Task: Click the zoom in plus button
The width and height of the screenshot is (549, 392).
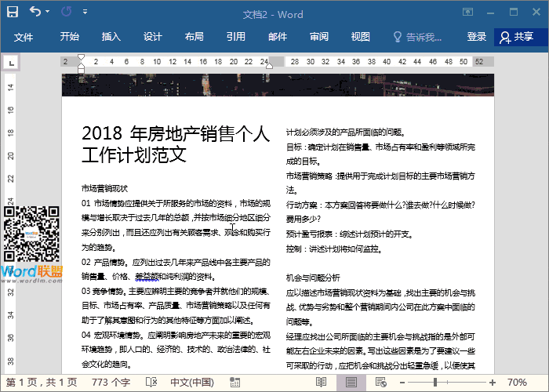Action: 492,382
